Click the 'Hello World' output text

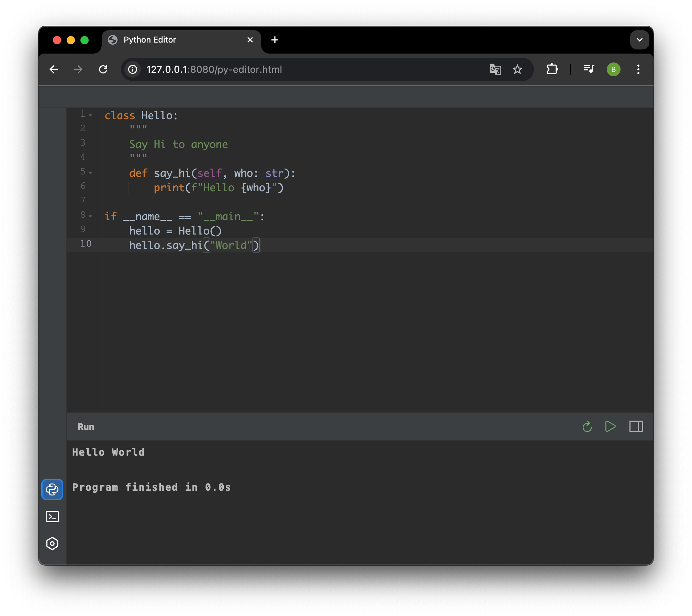point(109,452)
